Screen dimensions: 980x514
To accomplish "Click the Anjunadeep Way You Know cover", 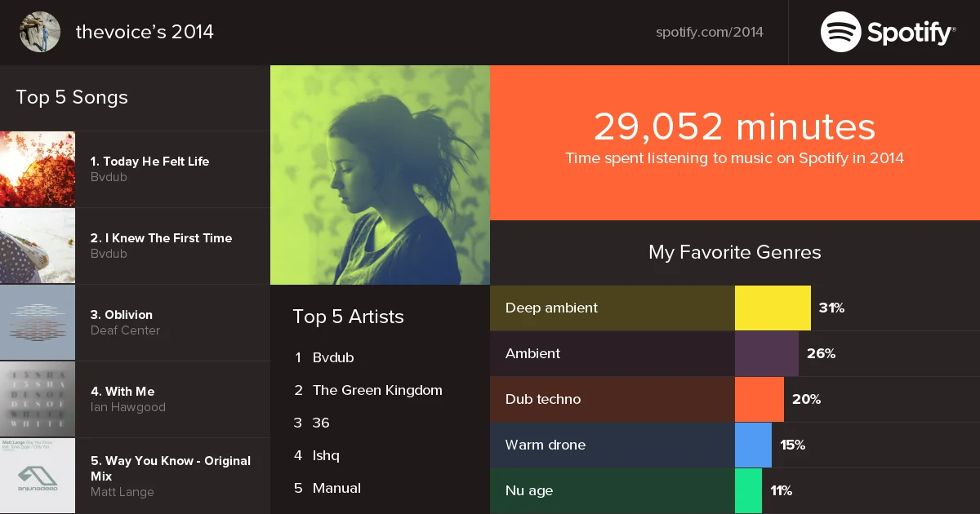I will coord(38,476).
